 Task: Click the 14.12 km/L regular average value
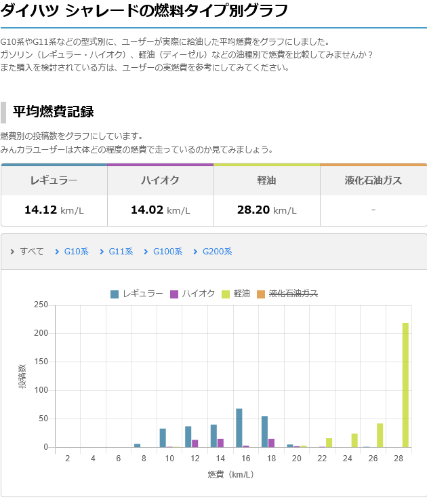54,210
